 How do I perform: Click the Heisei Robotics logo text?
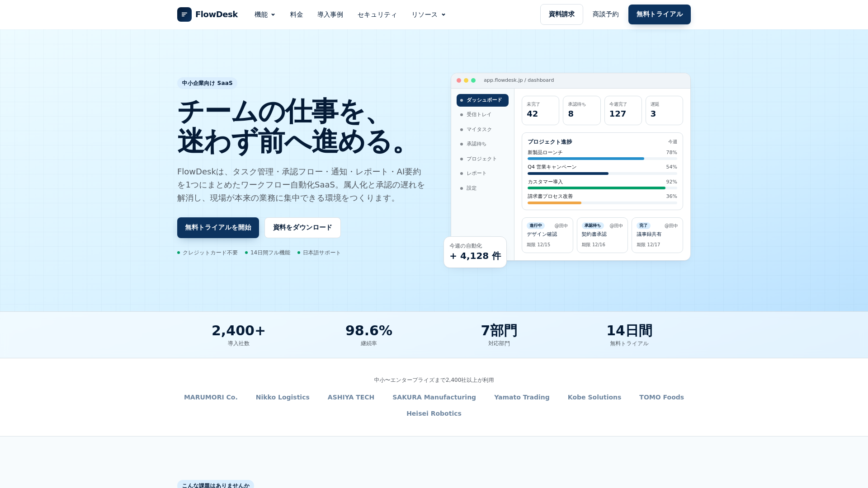coord(434,413)
